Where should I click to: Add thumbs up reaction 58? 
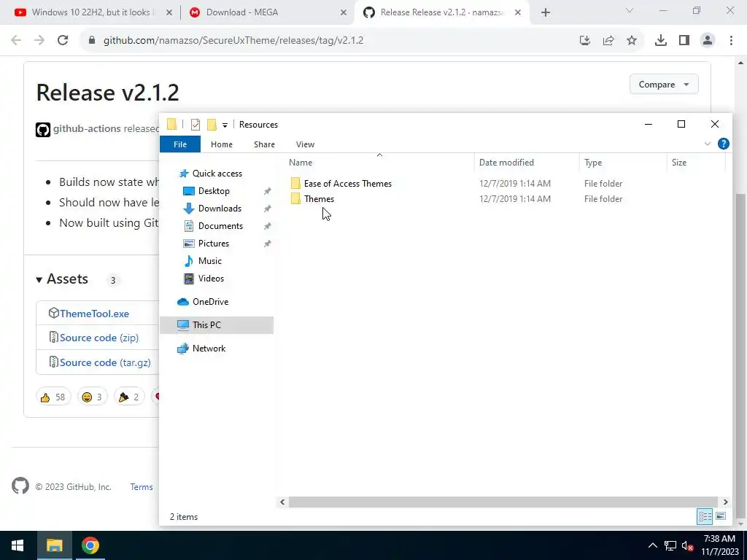coord(53,397)
